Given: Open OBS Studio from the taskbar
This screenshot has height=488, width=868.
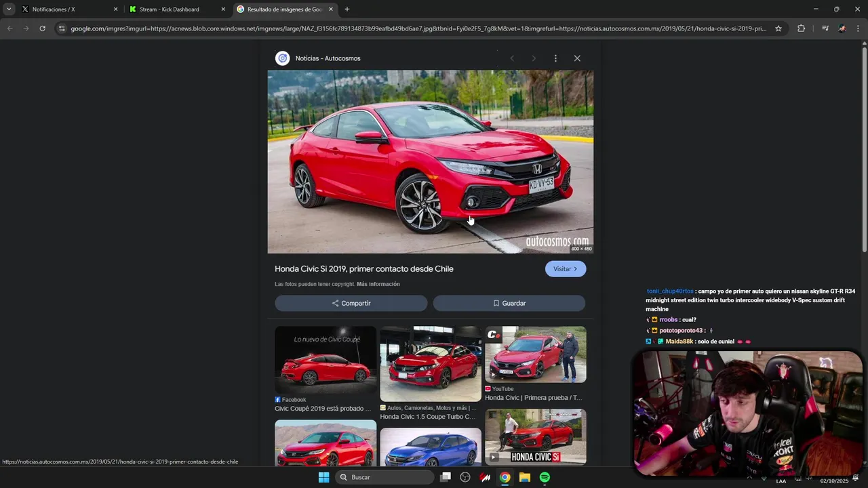Looking at the screenshot, I should pyautogui.click(x=465, y=477).
